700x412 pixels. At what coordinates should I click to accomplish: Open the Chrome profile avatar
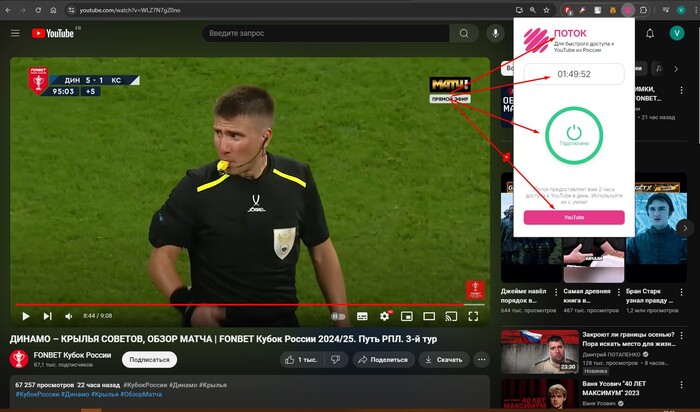coord(681,10)
